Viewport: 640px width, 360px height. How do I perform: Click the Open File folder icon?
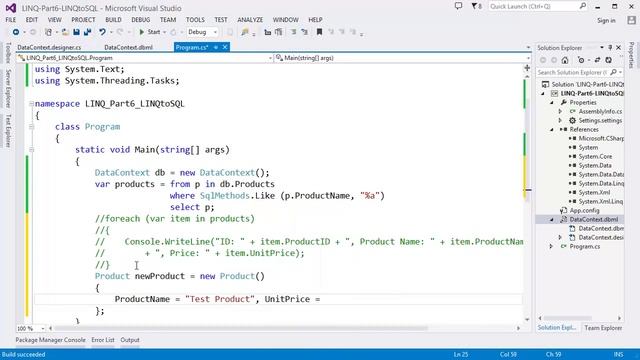pos(65,32)
